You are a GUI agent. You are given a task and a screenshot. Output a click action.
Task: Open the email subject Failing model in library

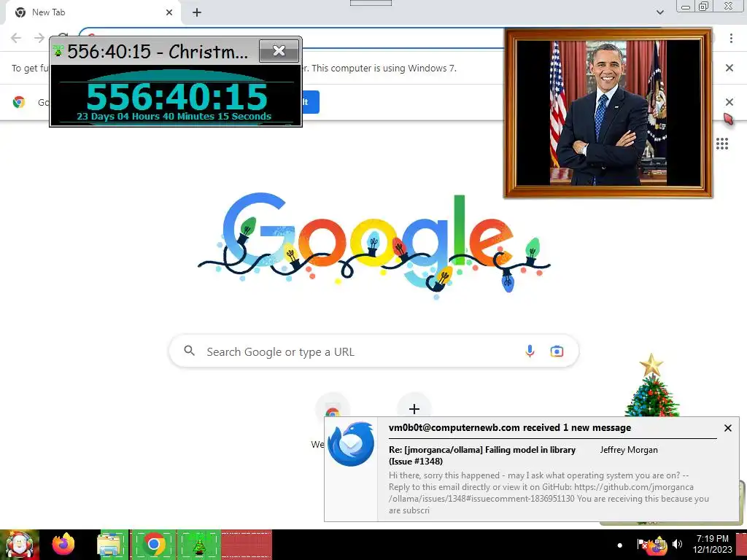(482, 455)
